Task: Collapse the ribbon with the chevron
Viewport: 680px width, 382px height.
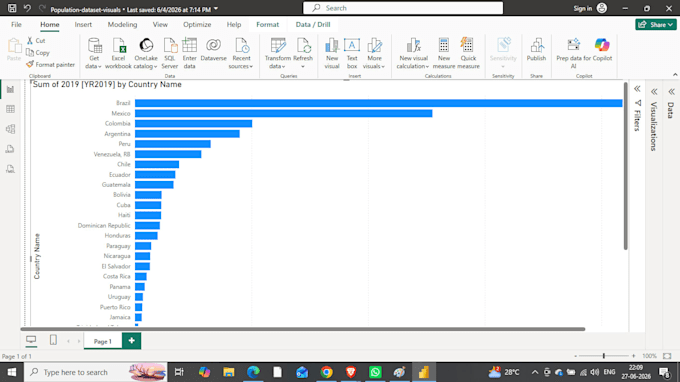Action: [x=675, y=75]
